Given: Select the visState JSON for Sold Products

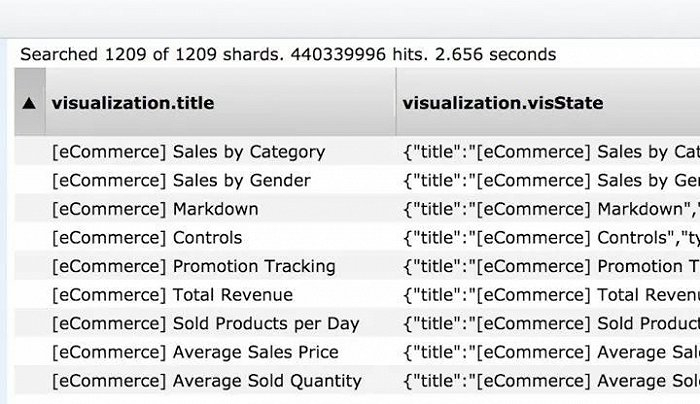Looking at the screenshot, I should click(550, 324).
